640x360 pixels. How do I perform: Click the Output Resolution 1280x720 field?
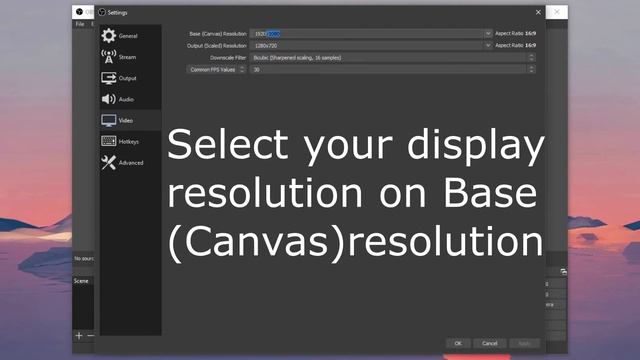coord(367,45)
